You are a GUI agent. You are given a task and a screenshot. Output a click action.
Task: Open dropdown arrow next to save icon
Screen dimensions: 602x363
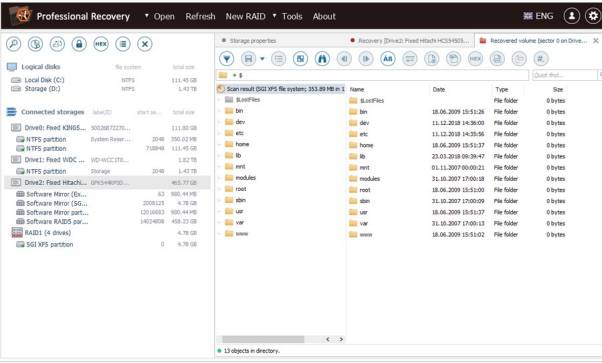(x=262, y=59)
